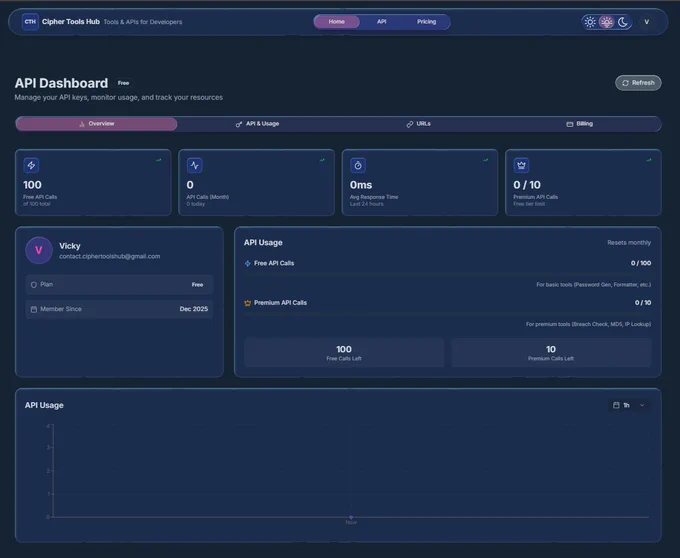The height and width of the screenshot is (558, 680).
Task: Open the API nav item
Action: tap(382, 22)
